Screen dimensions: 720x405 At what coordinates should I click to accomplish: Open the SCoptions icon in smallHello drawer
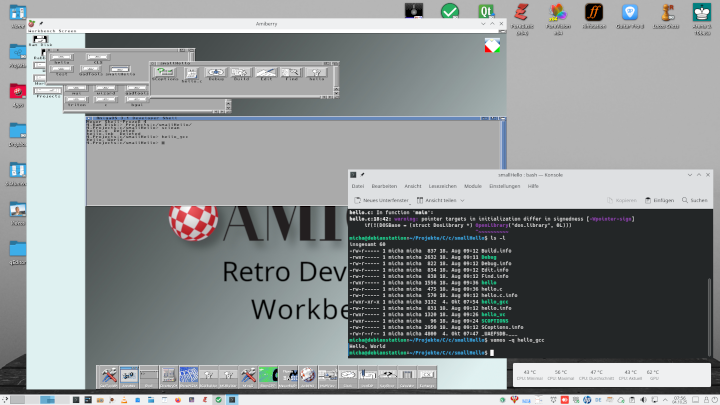[166, 73]
